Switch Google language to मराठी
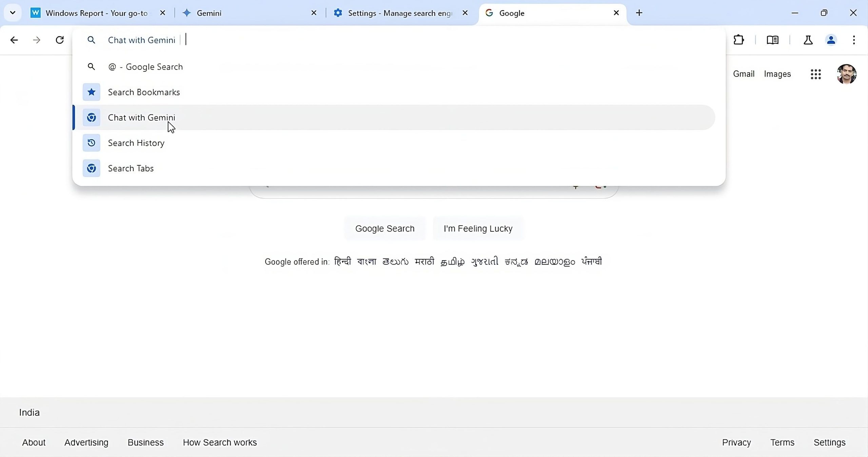This screenshot has width=868, height=457. (425, 262)
